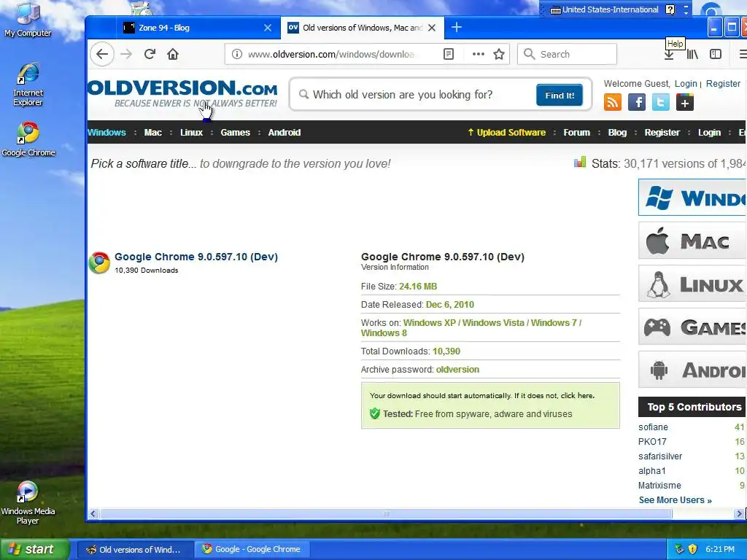The height and width of the screenshot is (560, 747).
Task: Click the horizontal scrollbar left arrow
Action: (x=93, y=514)
